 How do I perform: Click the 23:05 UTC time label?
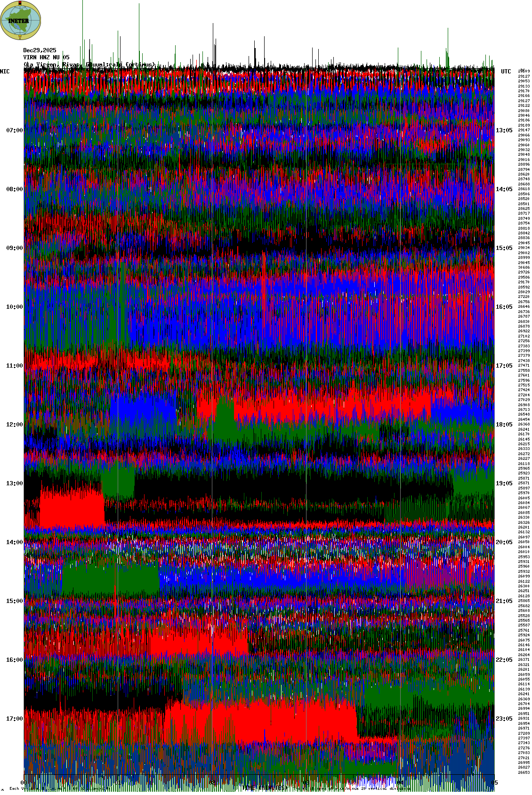(x=504, y=719)
